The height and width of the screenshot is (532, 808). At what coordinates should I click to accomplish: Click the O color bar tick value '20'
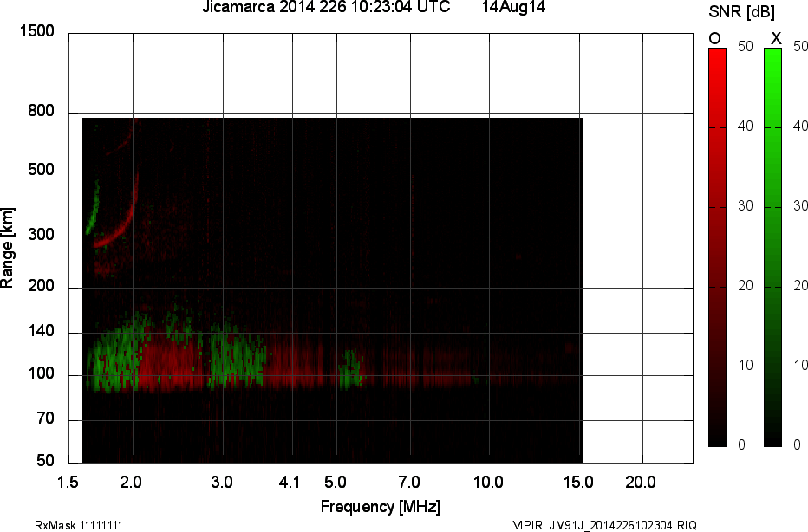click(745, 286)
